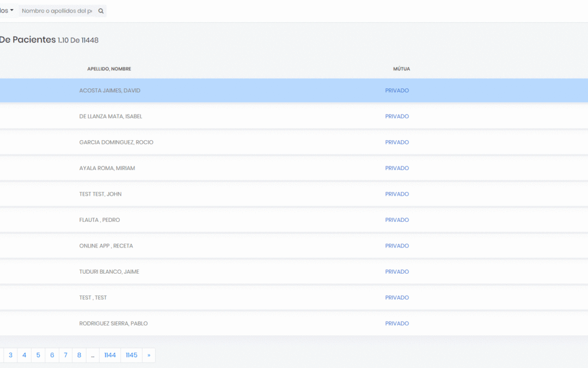The width and height of the screenshot is (588, 368).
Task: Click PRIVADO link for TEST , TEST row
Action: pyautogui.click(x=397, y=298)
